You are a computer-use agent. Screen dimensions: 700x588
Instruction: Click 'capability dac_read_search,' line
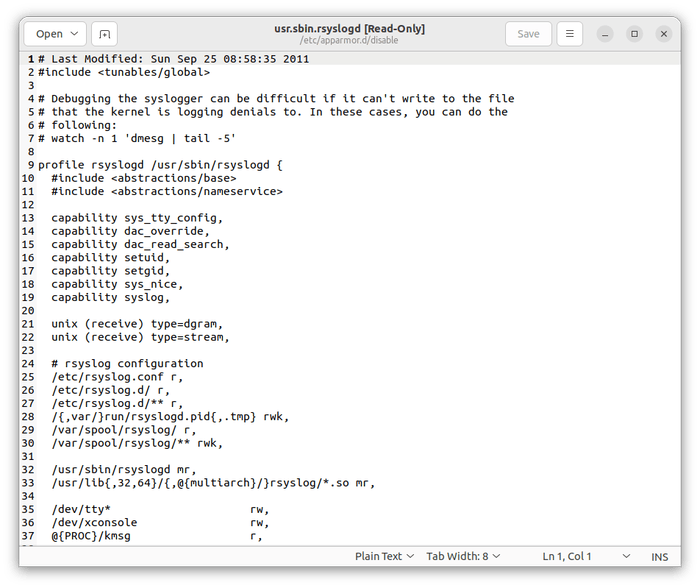[140, 244]
